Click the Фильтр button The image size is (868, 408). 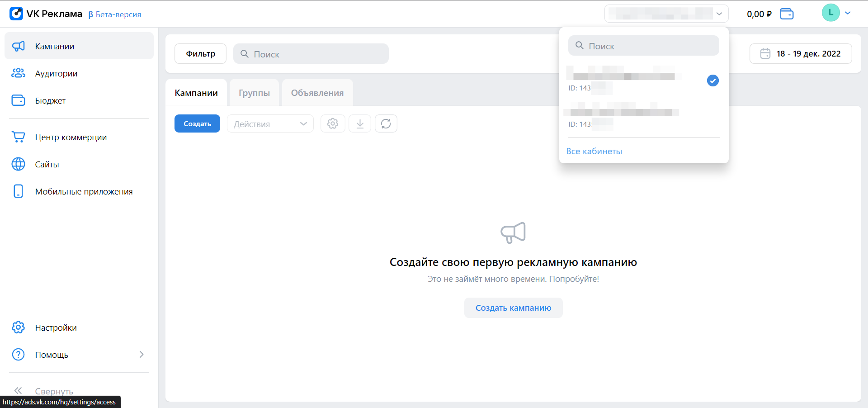pyautogui.click(x=200, y=54)
